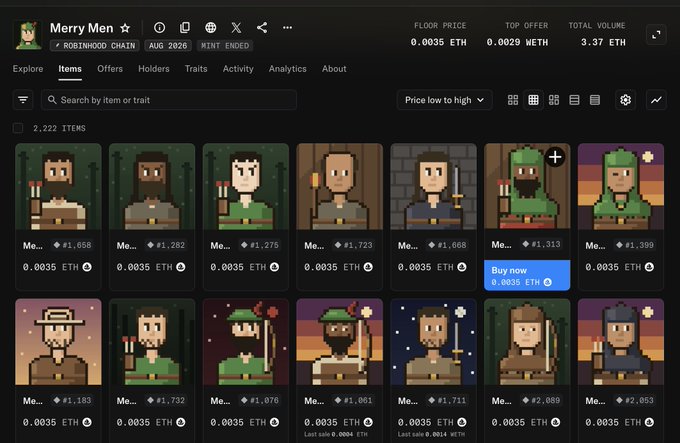
Task: Switch to the Explore tab
Action: tap(28, 68)
